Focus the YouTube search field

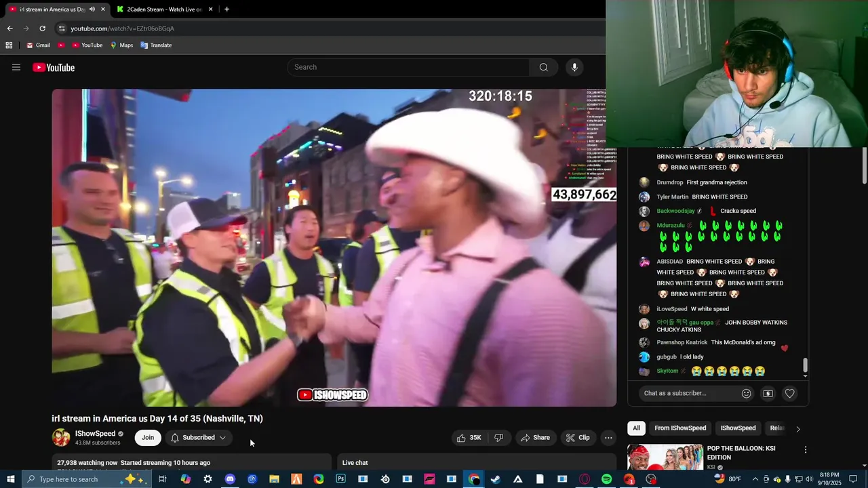[409, 67]
